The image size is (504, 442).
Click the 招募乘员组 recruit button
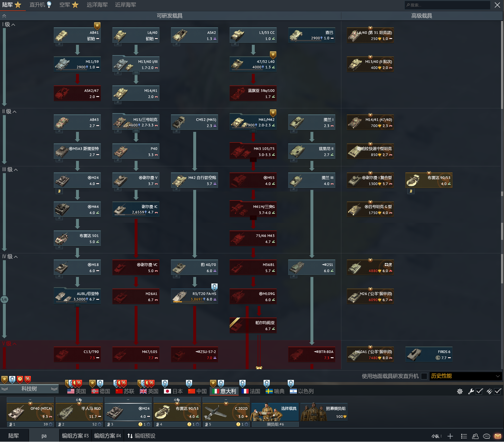click(x=324, y=412)
